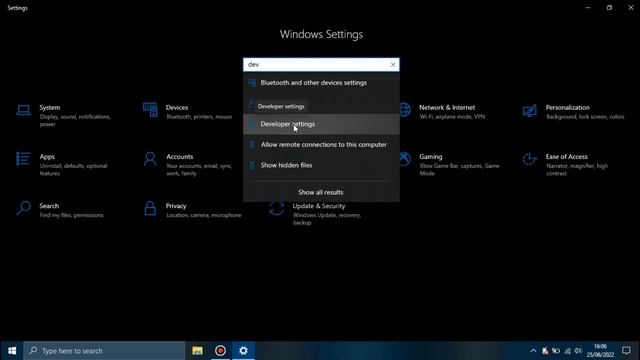Click the Show hidden files result icon
Image resolution: width=640 pixels, height=360 pixels.
[252, 165]
